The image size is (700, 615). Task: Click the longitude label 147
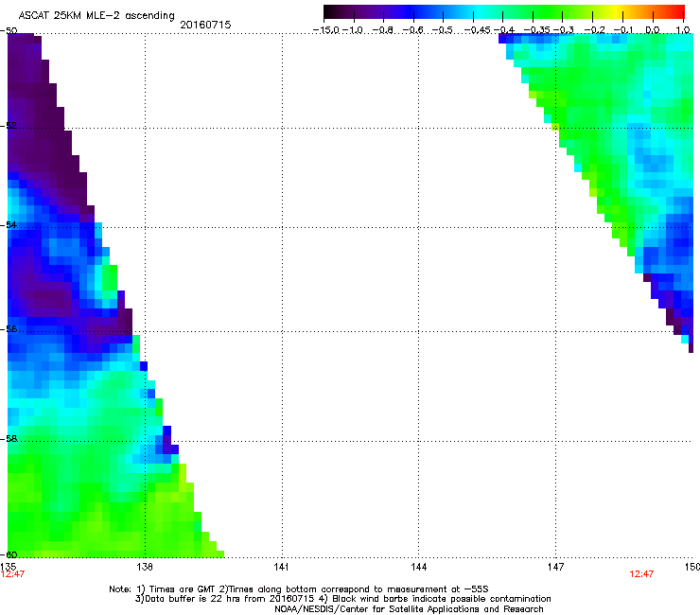pos(555,567)
